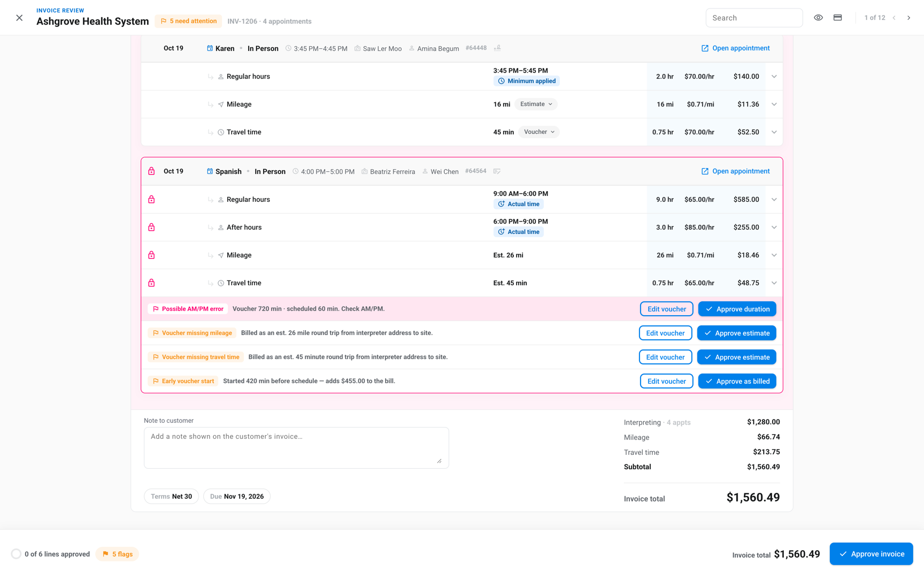The height and width of the screenshot is (578, 924).
Task: Open the Karen appointment #64448
Action: pyautogui.click(x=735, y=48)
